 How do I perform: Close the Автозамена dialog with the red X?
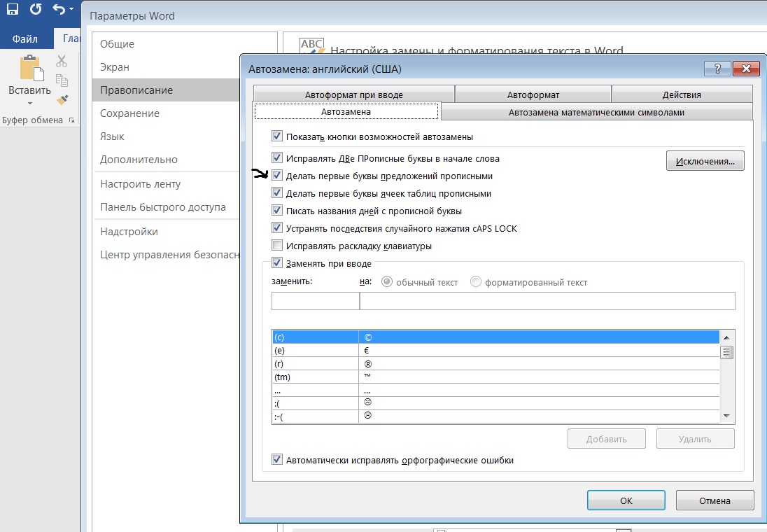click(x=746, y=69)
